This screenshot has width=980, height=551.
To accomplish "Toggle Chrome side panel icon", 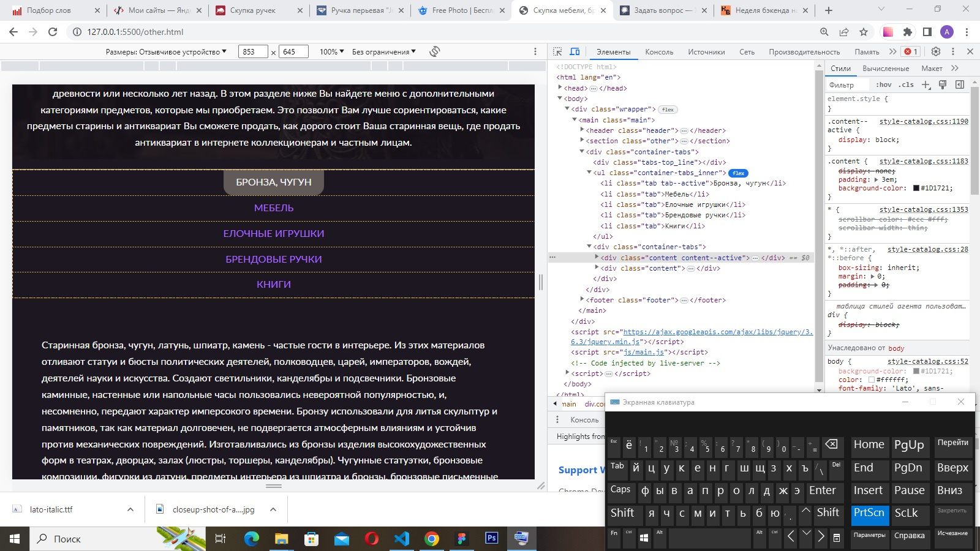I will [x=927, y=32].
